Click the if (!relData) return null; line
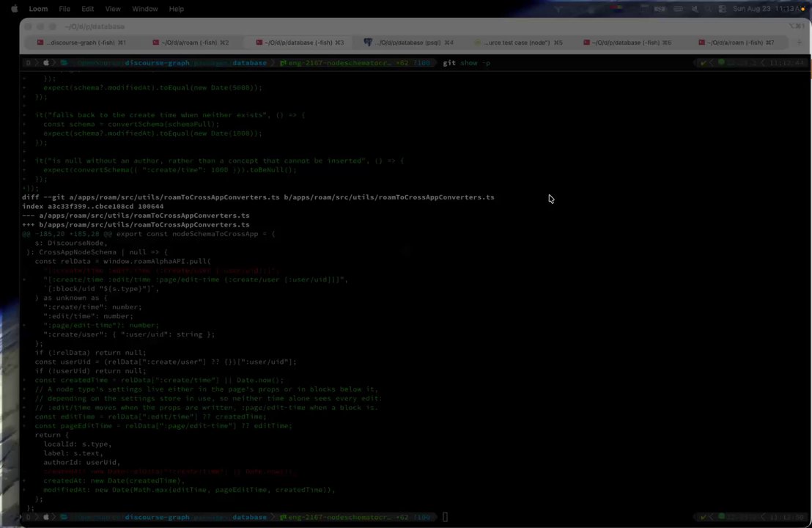Screen dimensions: 812x528 (x=91, y=352)
